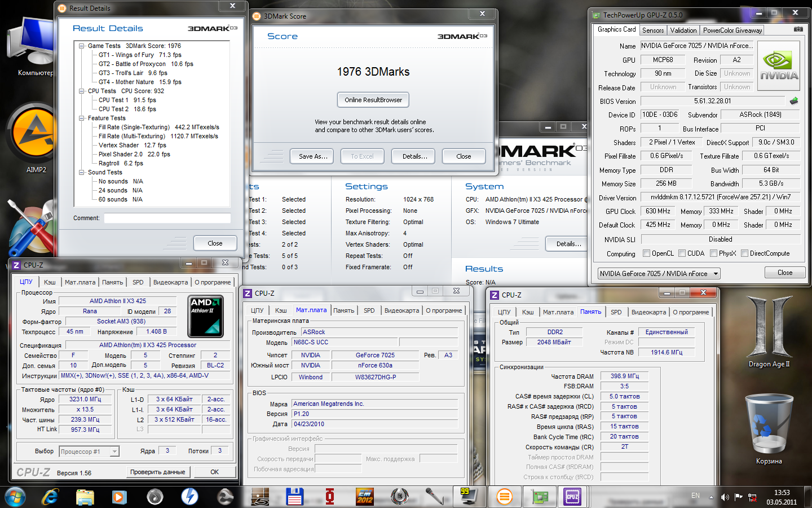Click the red Ф taskbar icon
The height and width of the screenshot is (508, 812).
click(330, 497)
